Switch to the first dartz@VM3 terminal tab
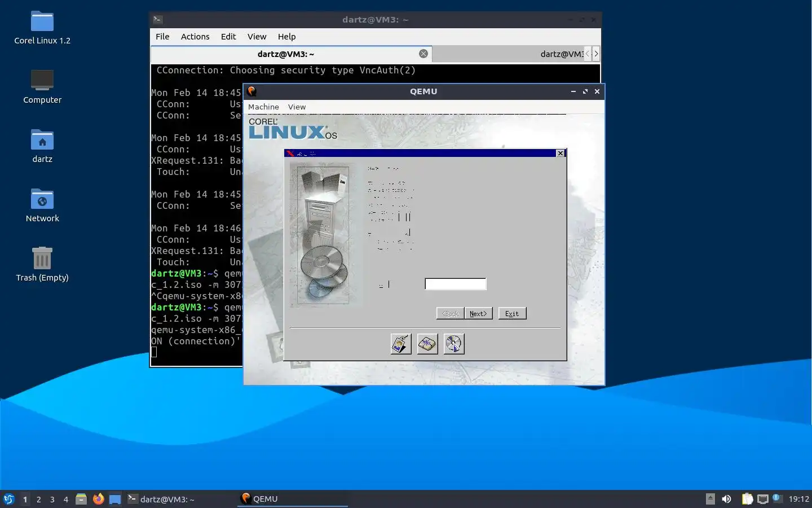The image size is (812, 508). 292,54
